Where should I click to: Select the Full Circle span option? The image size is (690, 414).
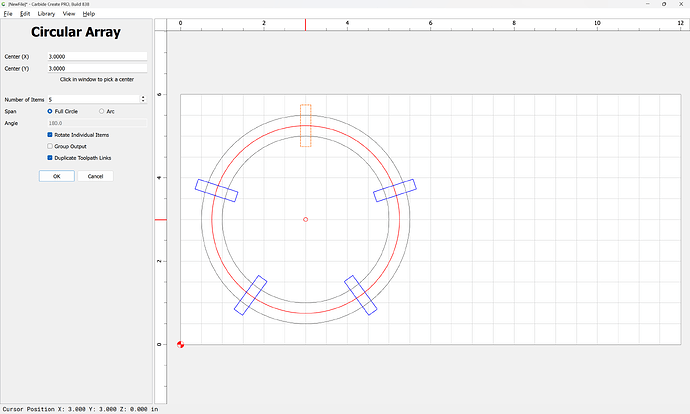[51, 111]
